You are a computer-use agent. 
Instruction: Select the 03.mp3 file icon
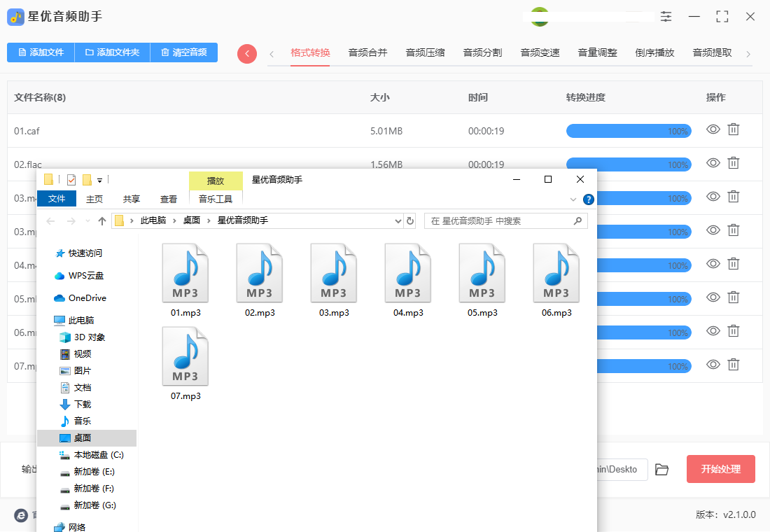coord(334,273)
